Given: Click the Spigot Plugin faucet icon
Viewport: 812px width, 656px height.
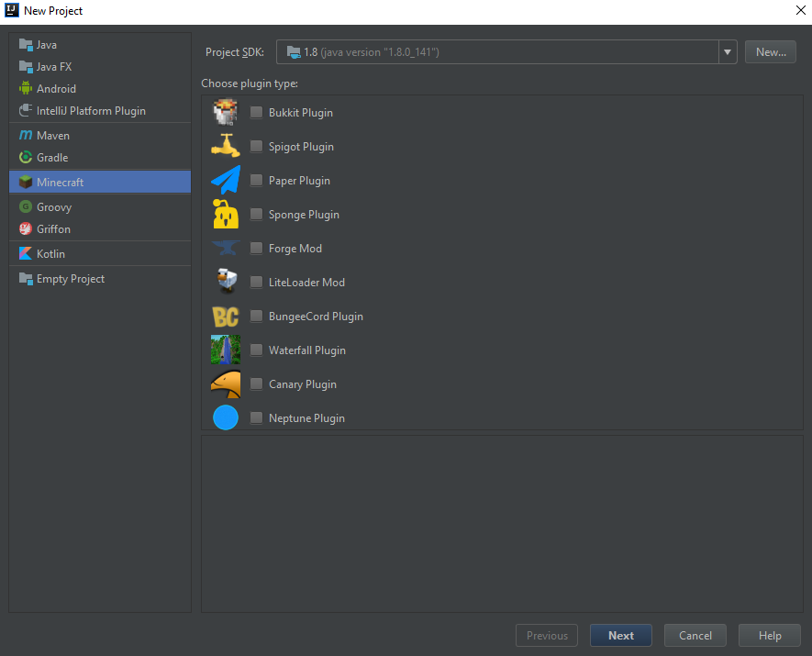Looking at the screenshot, I should point(225,146).
